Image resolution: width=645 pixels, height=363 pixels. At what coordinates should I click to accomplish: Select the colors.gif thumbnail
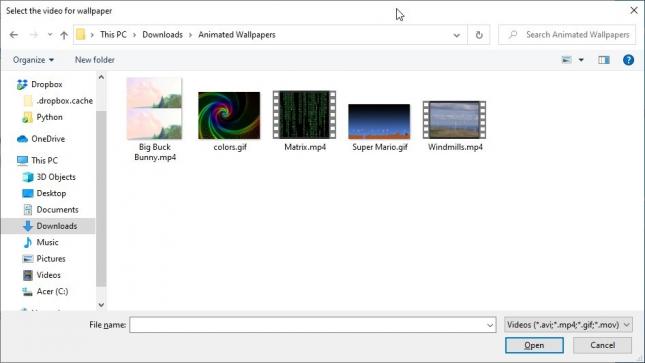coord(229,115)
